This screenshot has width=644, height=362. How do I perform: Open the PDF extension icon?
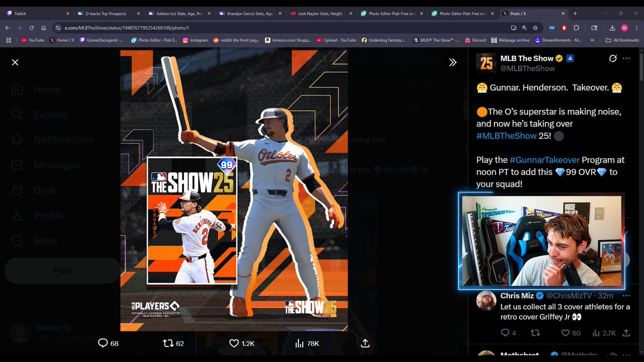[x=552, y=27]
